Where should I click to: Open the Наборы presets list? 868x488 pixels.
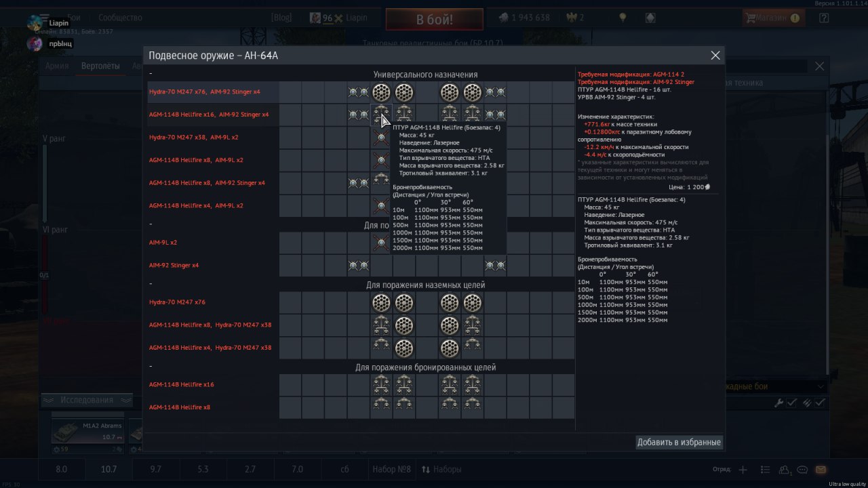pos(441,469)
